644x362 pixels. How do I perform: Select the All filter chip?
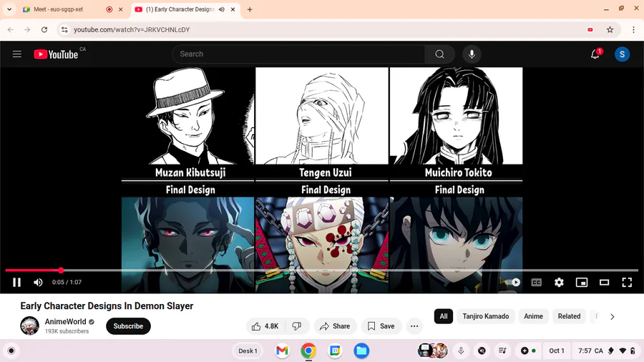click(x=444, y=316)
